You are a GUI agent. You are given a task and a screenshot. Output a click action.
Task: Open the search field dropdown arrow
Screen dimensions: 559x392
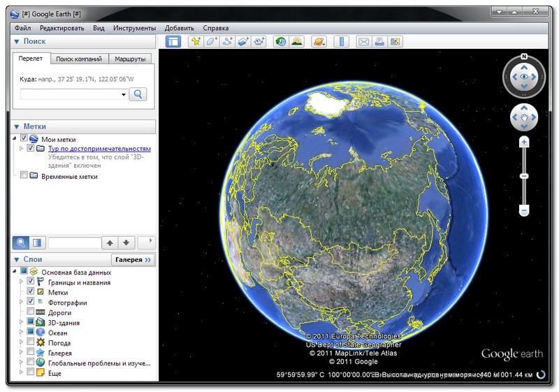(x=124, y=95)
